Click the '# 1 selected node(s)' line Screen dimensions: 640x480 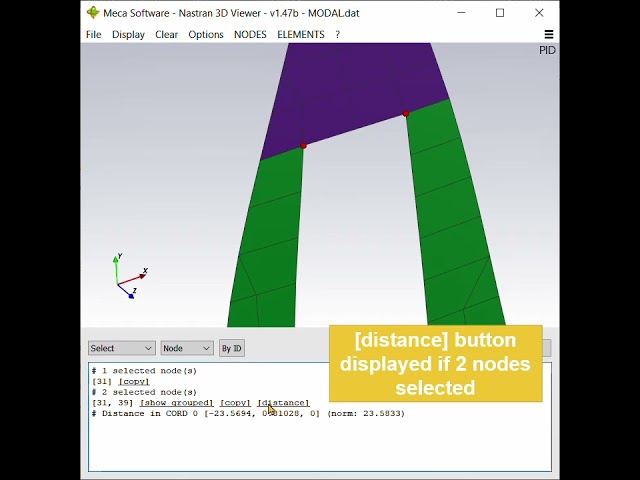pyautogui.click(x=144, y=371)
